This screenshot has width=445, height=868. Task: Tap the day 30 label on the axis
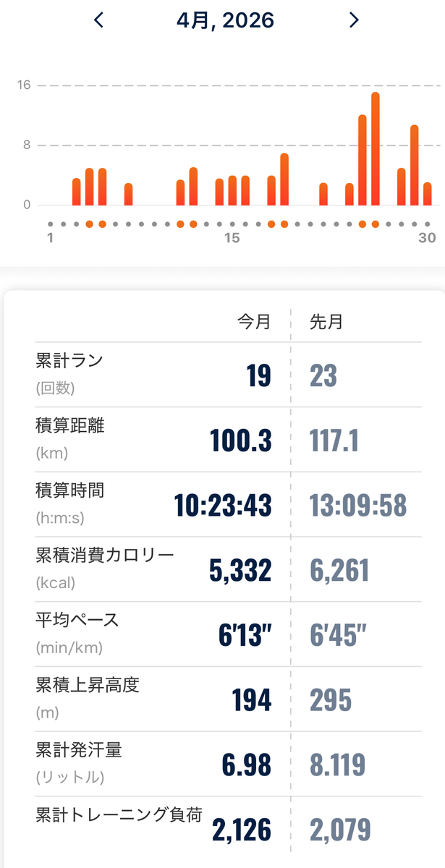(x=428, y=238)
